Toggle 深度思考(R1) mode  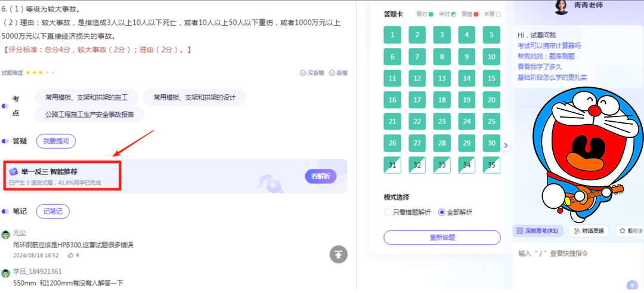537,231
